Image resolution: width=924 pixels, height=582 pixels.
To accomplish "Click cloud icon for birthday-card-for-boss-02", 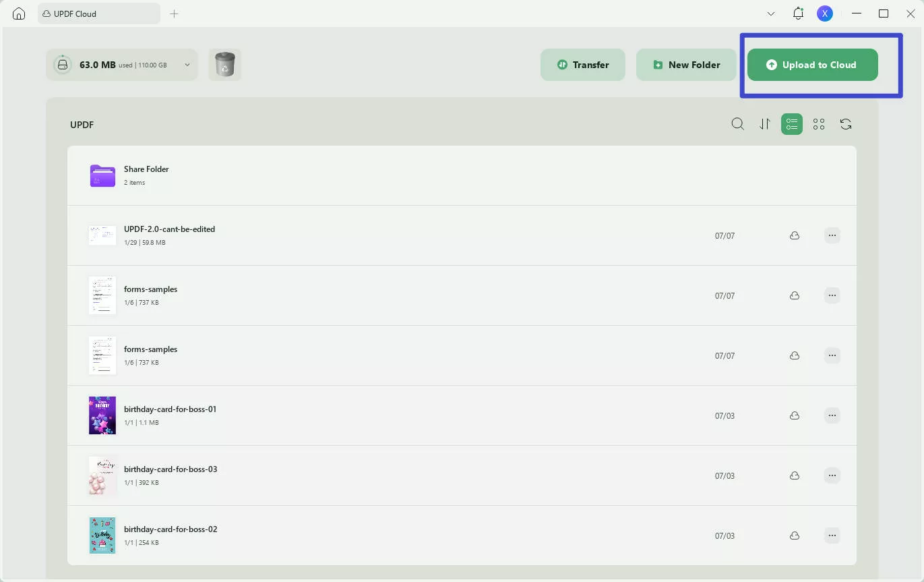I will [x=795, y=535].
